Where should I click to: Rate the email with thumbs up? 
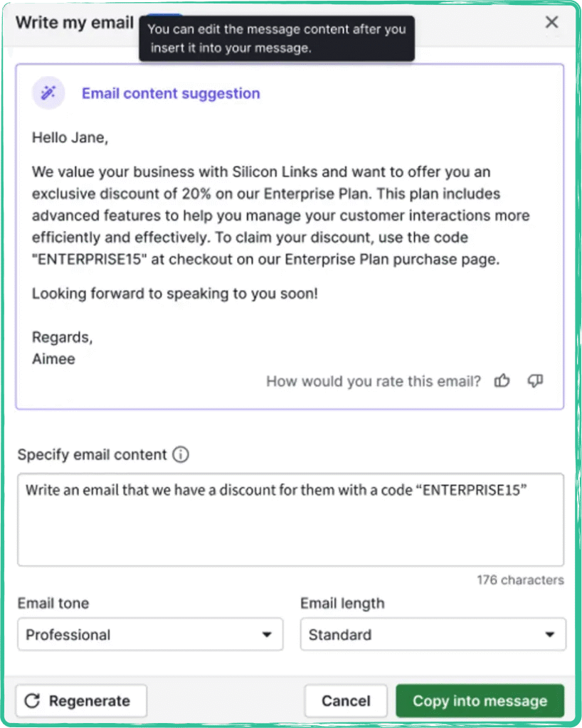[502, 381]
